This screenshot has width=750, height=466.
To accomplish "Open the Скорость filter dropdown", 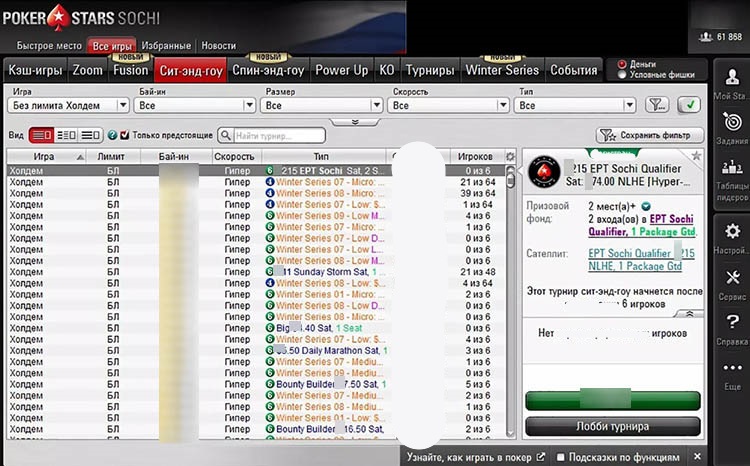I will 448,105.
